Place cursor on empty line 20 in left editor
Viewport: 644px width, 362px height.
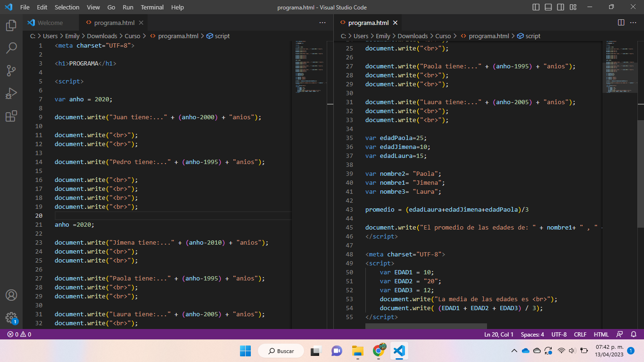coord(173,215)
